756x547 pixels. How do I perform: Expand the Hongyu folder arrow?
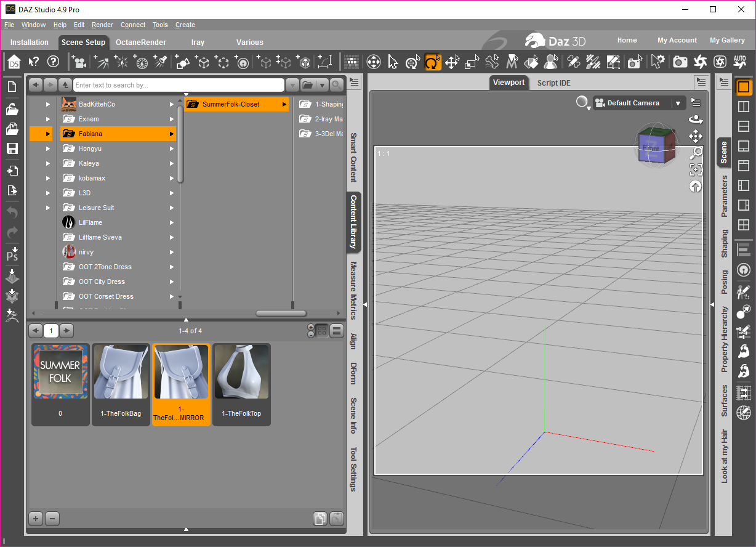click(x=172, y=148)
